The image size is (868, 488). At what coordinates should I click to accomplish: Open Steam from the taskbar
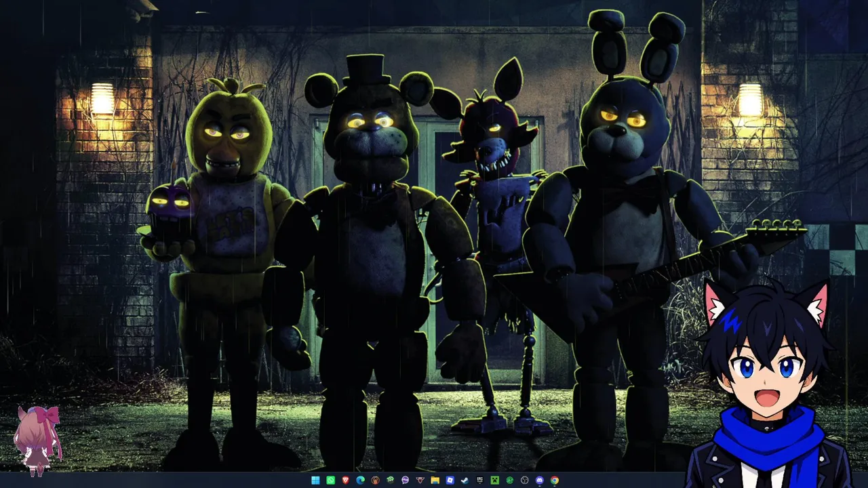coord(465,481)
